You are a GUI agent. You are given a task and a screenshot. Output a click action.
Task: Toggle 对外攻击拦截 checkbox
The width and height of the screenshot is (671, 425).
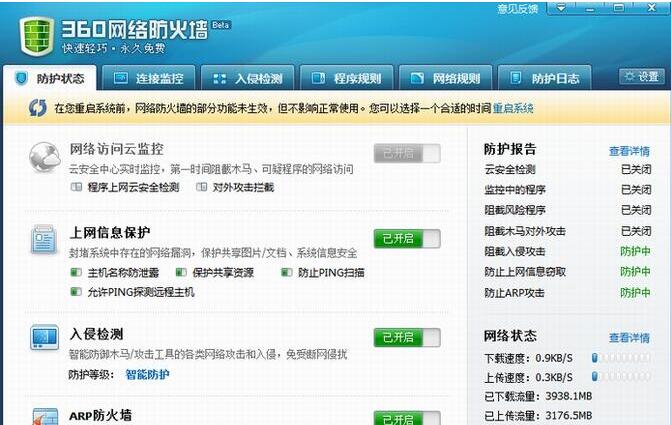click(202, 187)
